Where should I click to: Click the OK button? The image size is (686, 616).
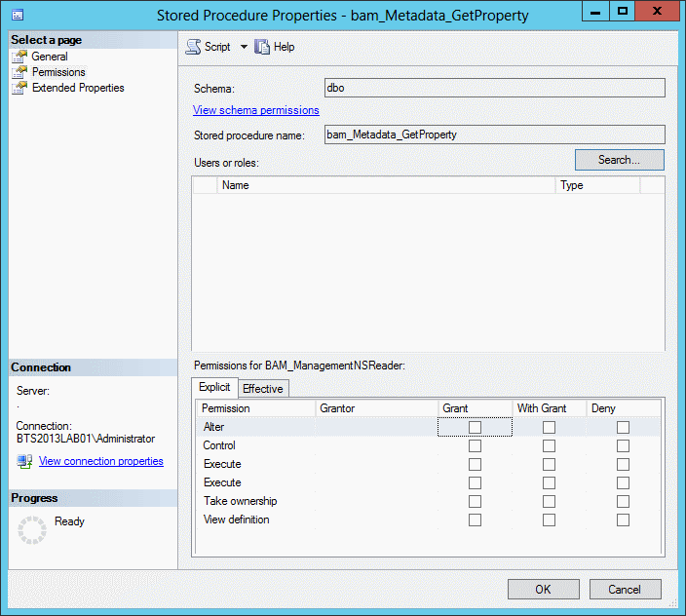click(x=543, y=589)
